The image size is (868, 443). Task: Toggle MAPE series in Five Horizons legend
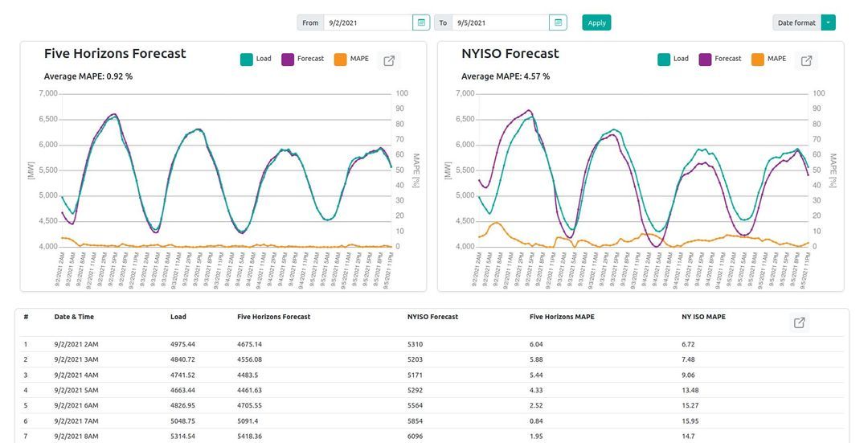[x=351, y=59]
